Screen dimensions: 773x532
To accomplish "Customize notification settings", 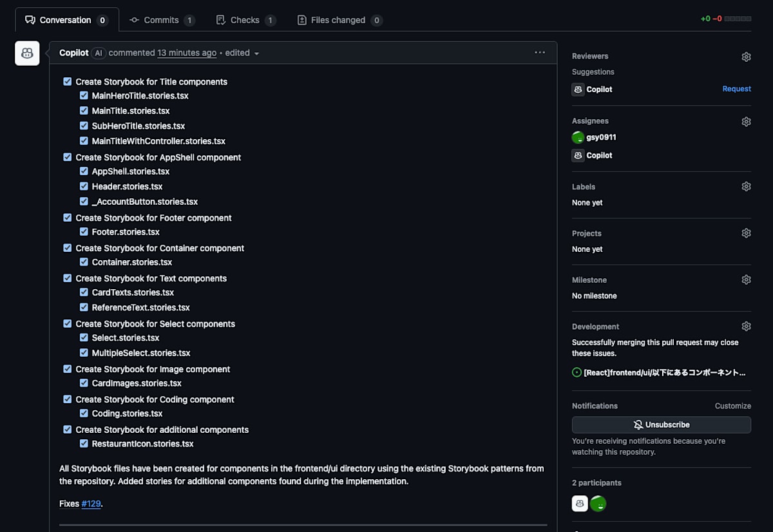I will tap(733, 406).
